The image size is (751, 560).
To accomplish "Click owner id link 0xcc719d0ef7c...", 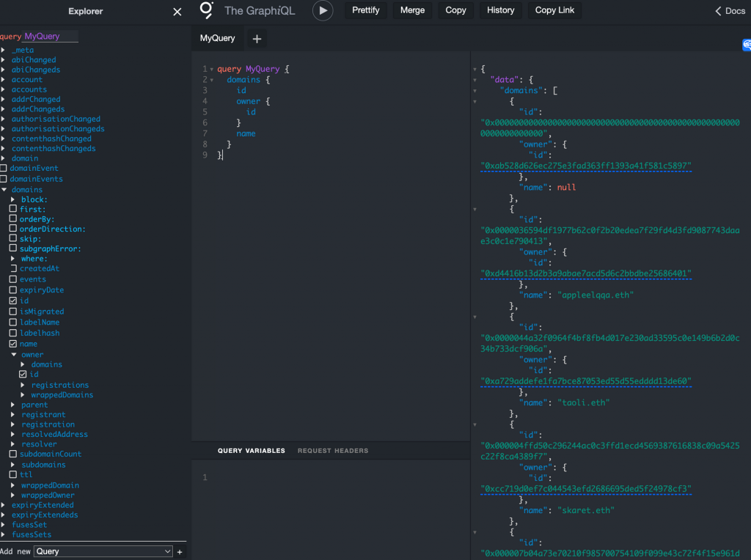I will (x=586, y=489).
